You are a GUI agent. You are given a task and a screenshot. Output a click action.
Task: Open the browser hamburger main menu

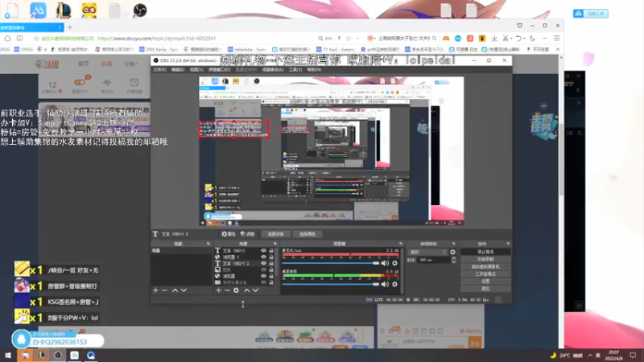556,38
